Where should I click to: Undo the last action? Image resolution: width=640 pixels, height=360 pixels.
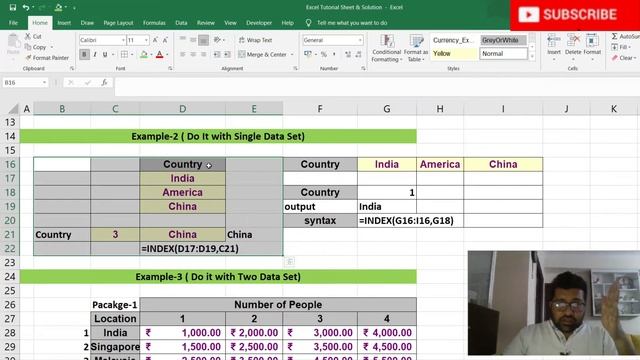[x=26, y=7]
